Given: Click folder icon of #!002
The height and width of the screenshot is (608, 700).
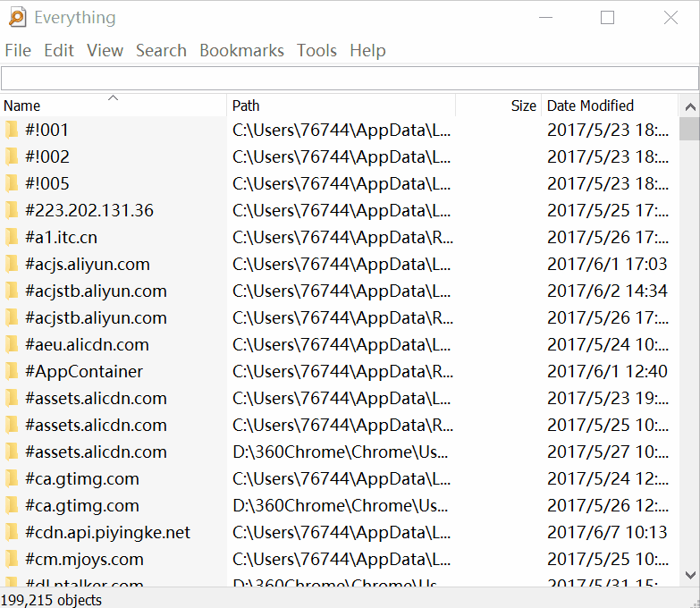Looking at the screenshot, I should 12,156.
